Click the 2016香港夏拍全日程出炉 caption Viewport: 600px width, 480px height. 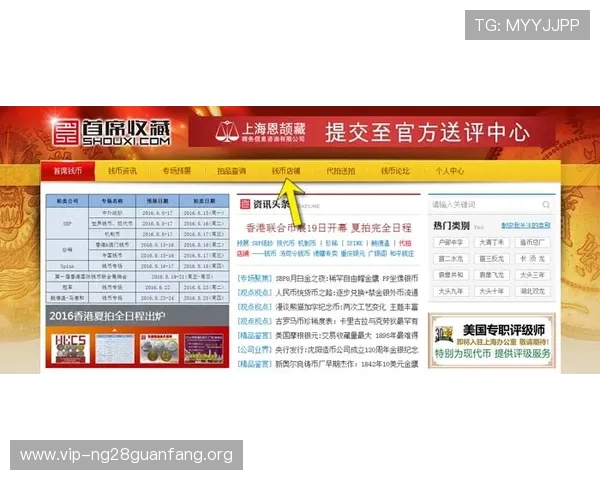pos(108,316)
